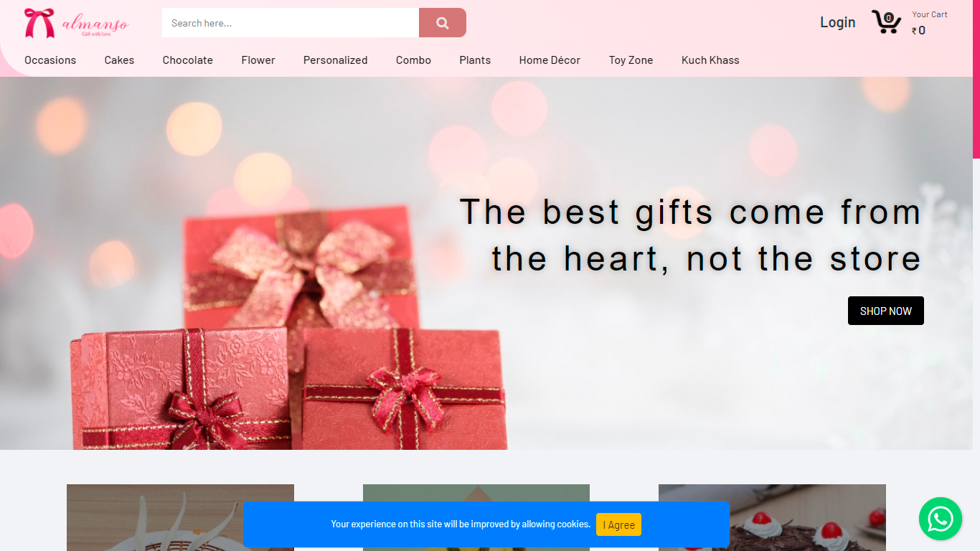Open WhatsApp chat bubble
The width and height of the screenshot is (980, 551).
click(x=941, y=519)
